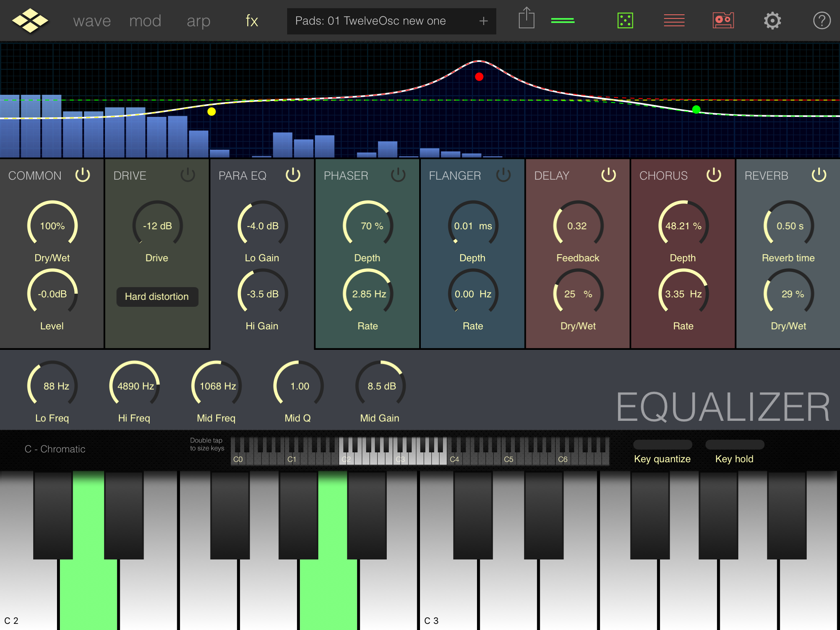Viewport: 840px width, 630px height.
Task: Open the random dice patch generator
Action: click(625, 21)
